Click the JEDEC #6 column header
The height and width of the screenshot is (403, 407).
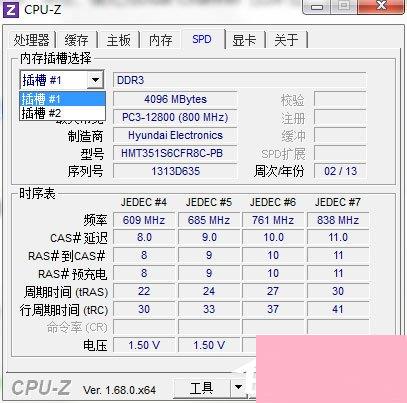click(x=273, y=202)
